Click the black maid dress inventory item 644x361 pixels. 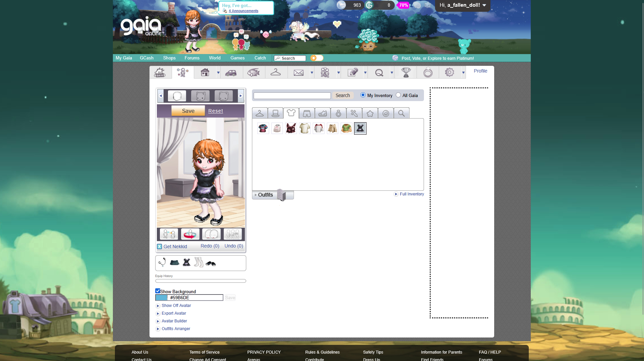(x=360, y=128)
